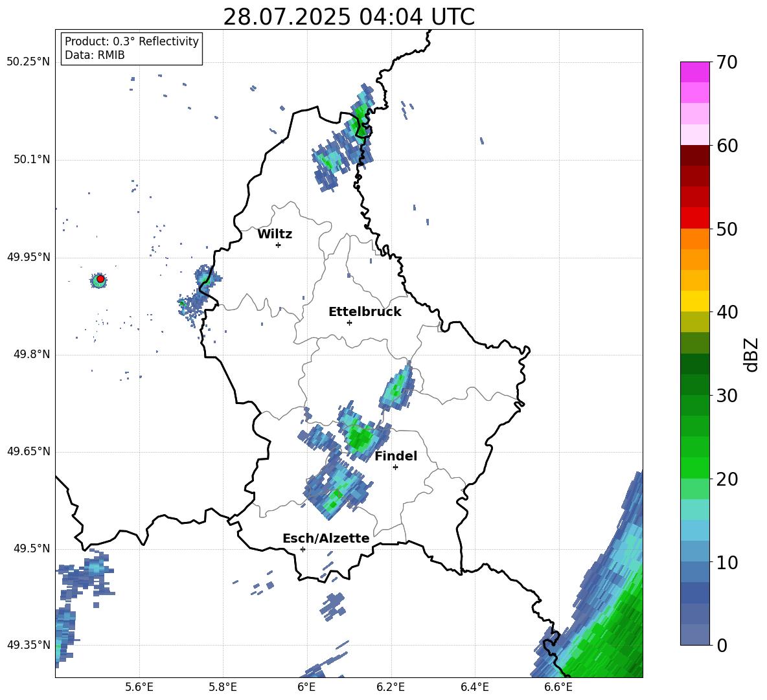Click the cross marker below Wiltz
The image size is (767, 700).
click(x=279, y=245)
